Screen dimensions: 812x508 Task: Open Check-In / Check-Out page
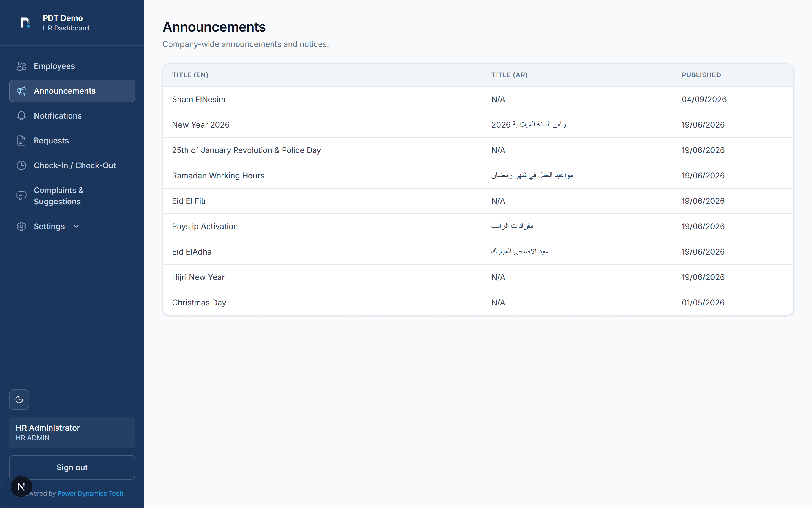point(72,166)
